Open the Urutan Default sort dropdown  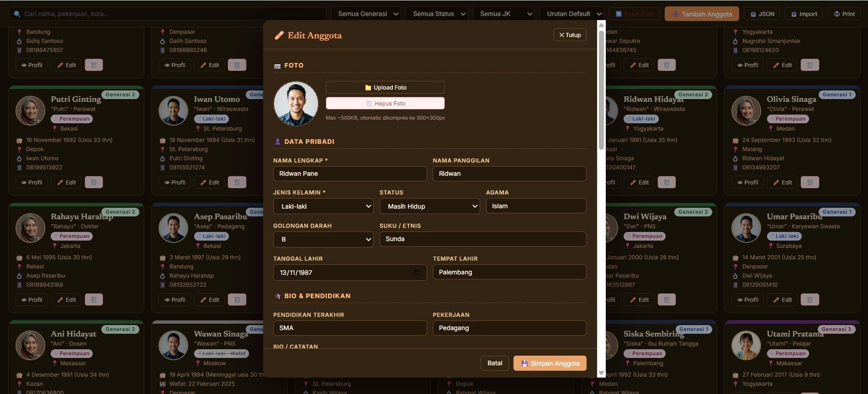click(x=572, y=14)
